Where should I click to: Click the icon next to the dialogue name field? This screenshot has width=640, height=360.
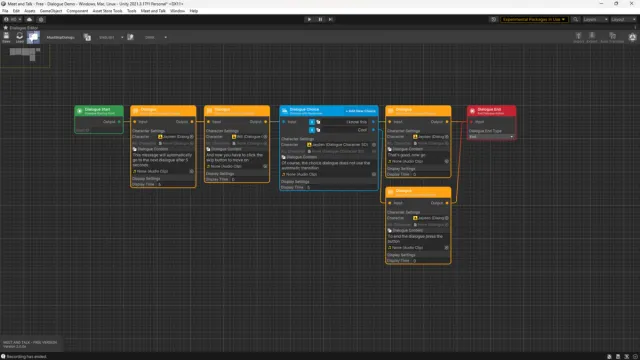click(87, 37)
